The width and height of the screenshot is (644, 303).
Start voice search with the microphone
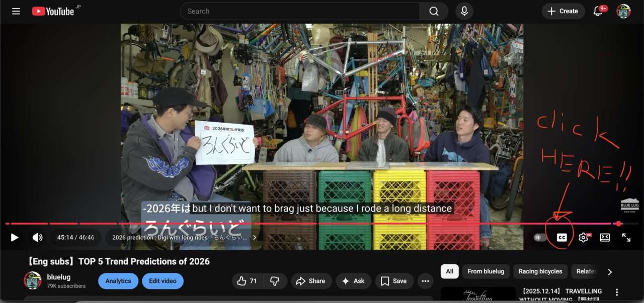(x=464, y=11)
